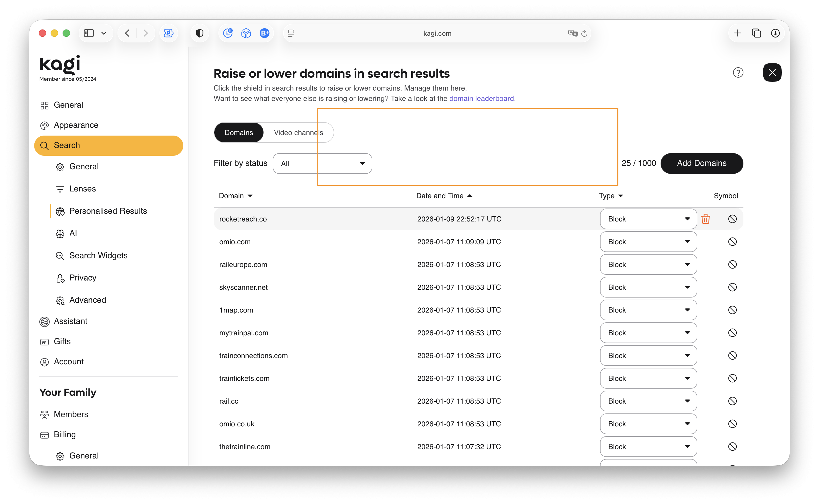Open the AI settings section
The image size is (819, 504).
[x=73, y=233]
